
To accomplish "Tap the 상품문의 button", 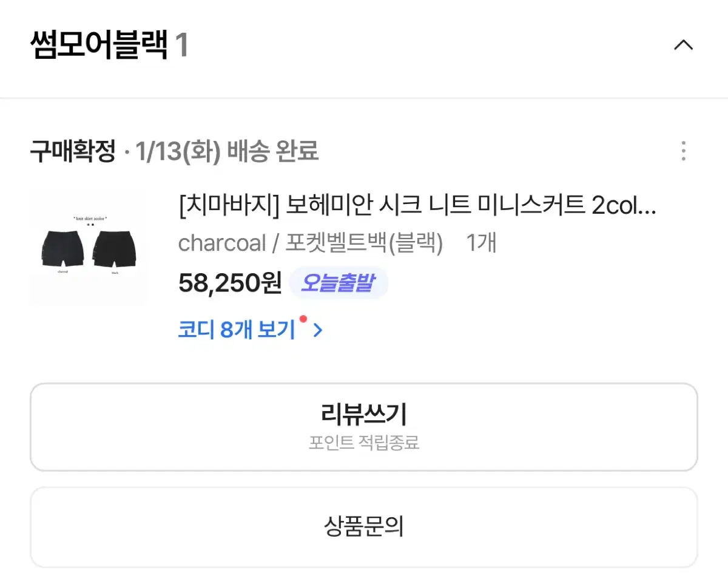I will (x=364, y=527).
